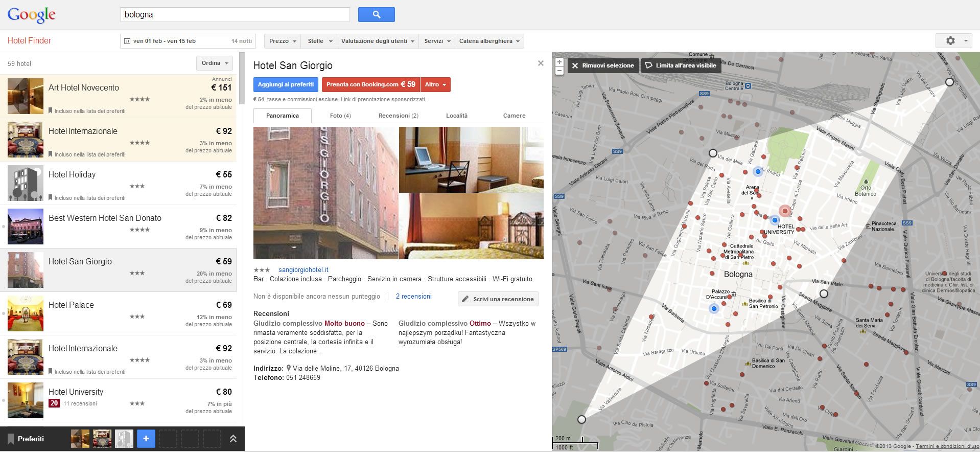Open the Camere tab
The height and width of the screenshot is (452, 980).
click(x=514, y=116)
